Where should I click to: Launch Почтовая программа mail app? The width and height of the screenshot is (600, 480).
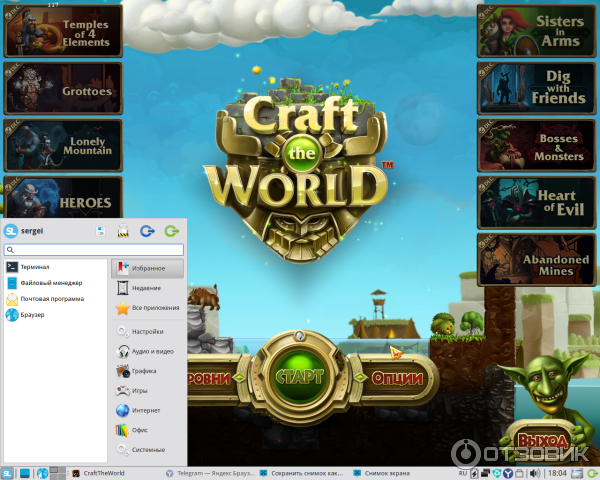[x=50, y=299]
